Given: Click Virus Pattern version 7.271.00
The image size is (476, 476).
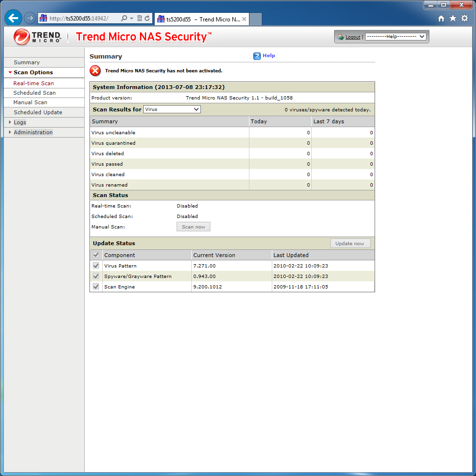Looking at the screenshot, I should pyautogui.click(x=204, y=266).
